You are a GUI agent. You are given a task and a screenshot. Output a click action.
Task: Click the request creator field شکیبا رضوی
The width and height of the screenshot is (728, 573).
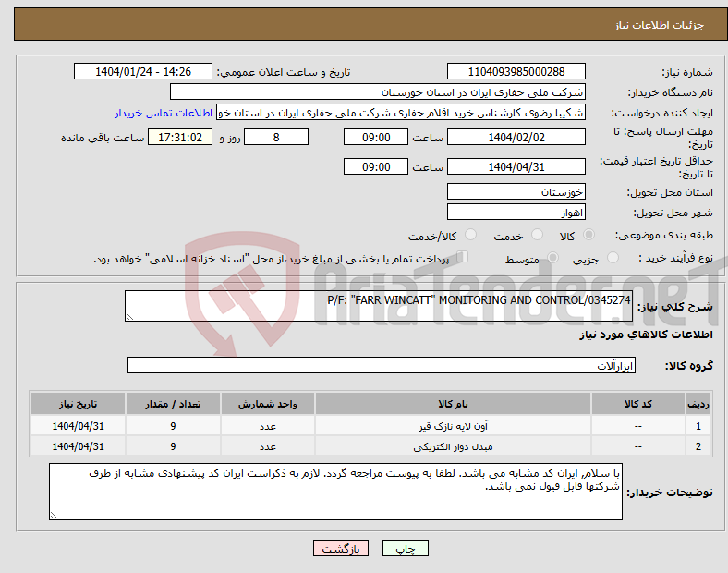coord(401,113)
